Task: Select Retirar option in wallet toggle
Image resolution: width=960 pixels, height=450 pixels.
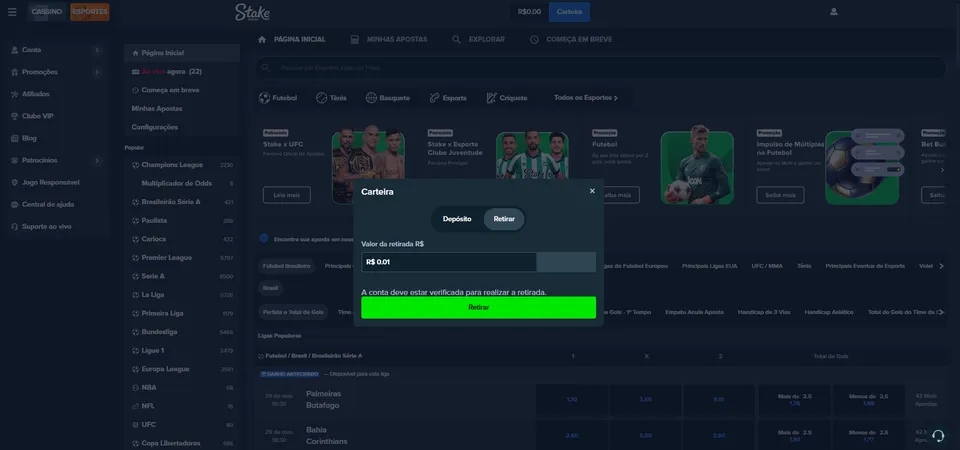Action: 504,219
